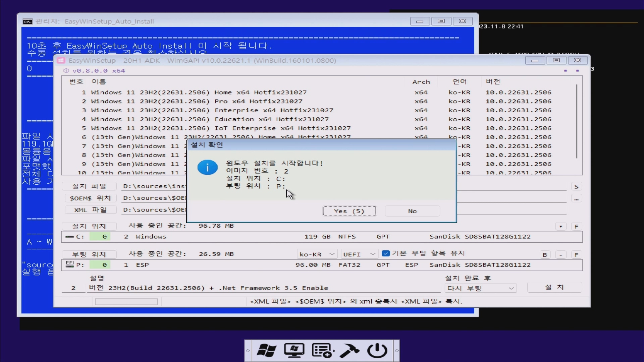644x362 pixels.
Task: Click the dock left scroll arrow
Action: (x=248, y=351)
